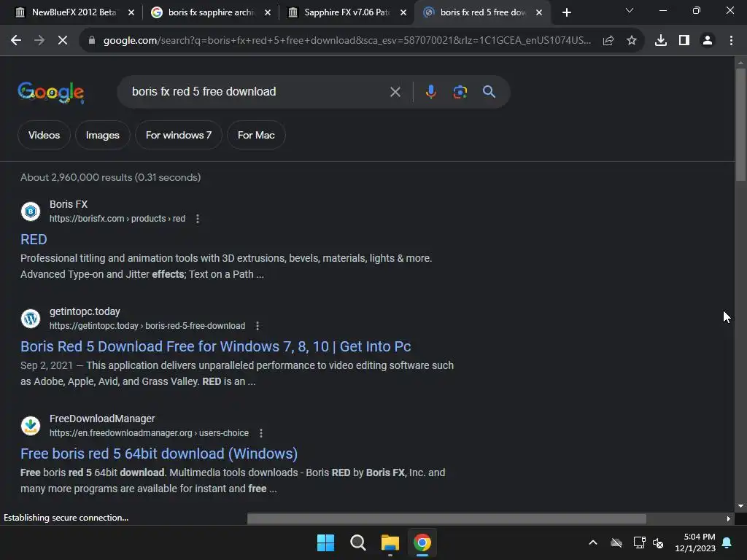Open more options for getintopc.today result
This screenshot has width=747, height=560.
coord(258,326)
